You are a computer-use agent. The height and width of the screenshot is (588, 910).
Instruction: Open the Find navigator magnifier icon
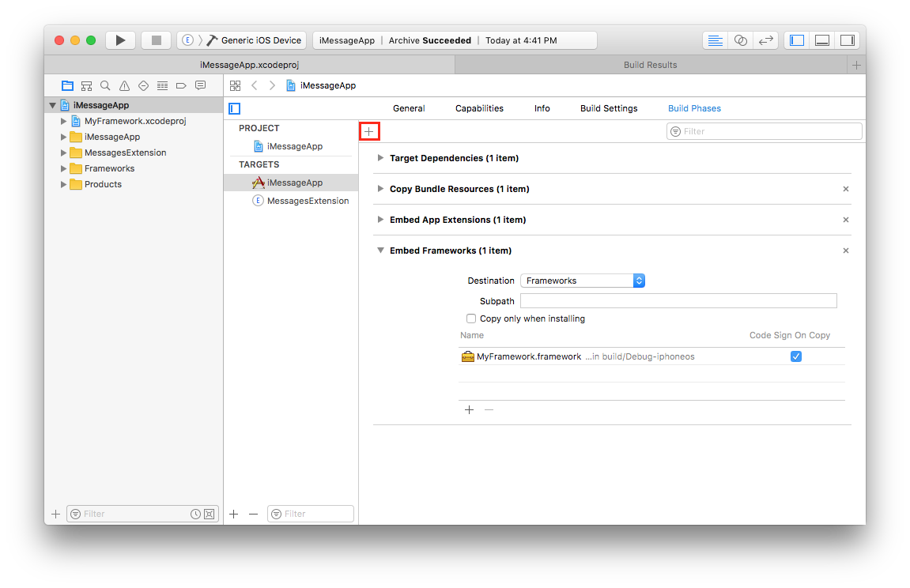pos(105,86)
